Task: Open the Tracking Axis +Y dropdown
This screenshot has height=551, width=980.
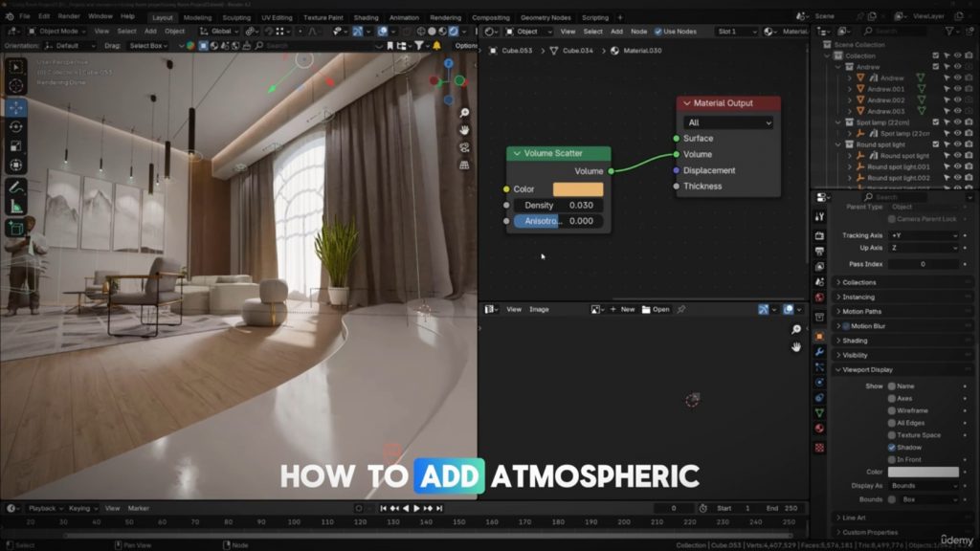Action: pyautogui.click(x=924, y=235)
